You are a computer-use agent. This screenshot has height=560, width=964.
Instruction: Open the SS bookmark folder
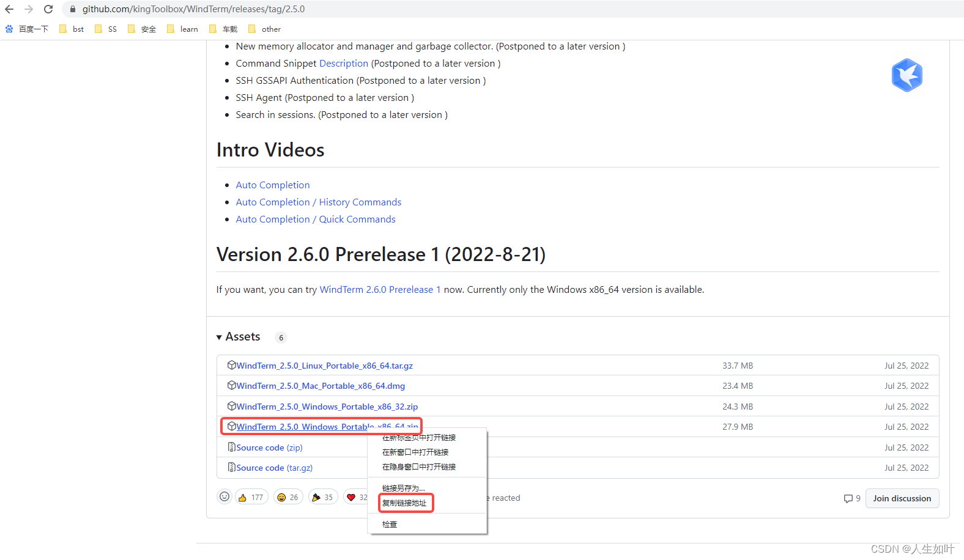pyautogui.click(x=106, y=29)
